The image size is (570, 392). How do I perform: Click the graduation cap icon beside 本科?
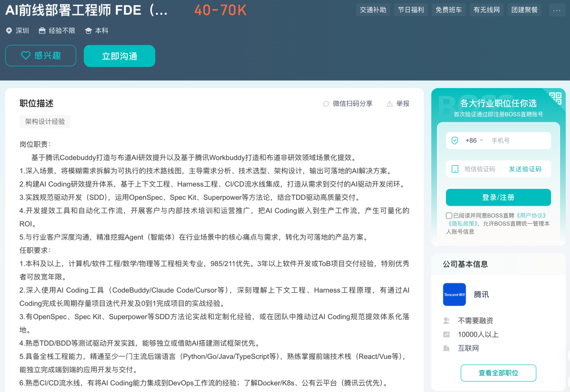[x=88, y=31]
